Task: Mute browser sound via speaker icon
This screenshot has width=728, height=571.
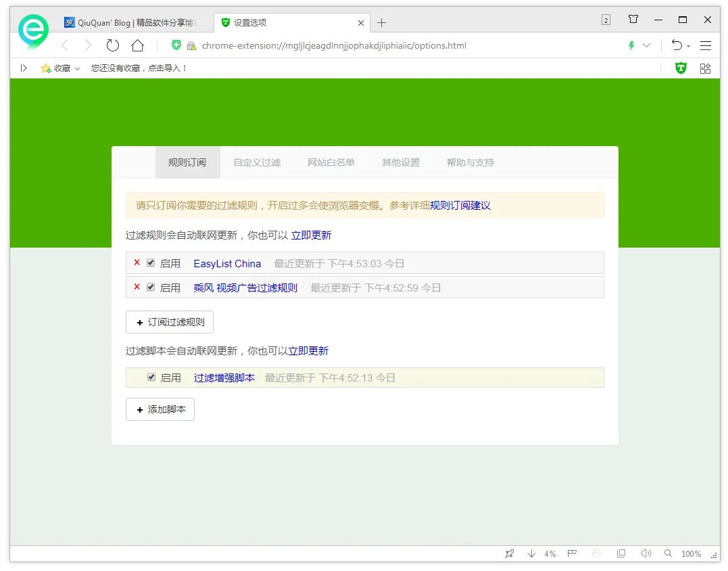Action: (x=646, y=553)
